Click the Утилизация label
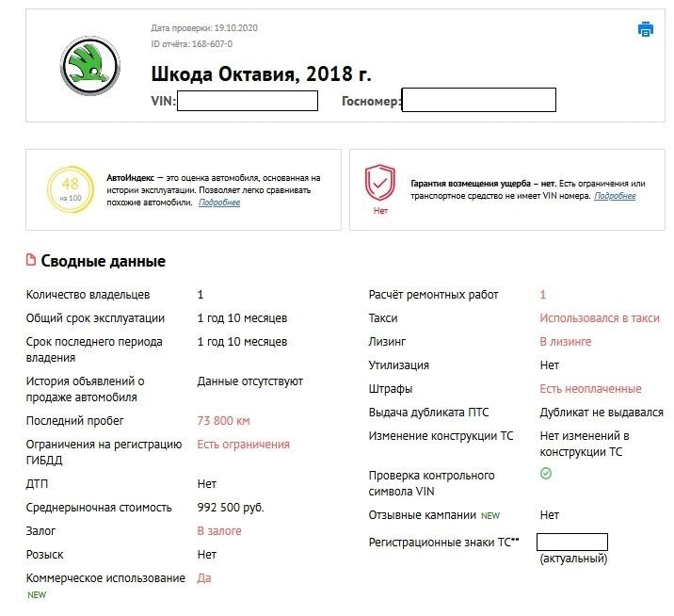This screenshot has width=674, height=616. pyautogui.click(x=399, y=365)
